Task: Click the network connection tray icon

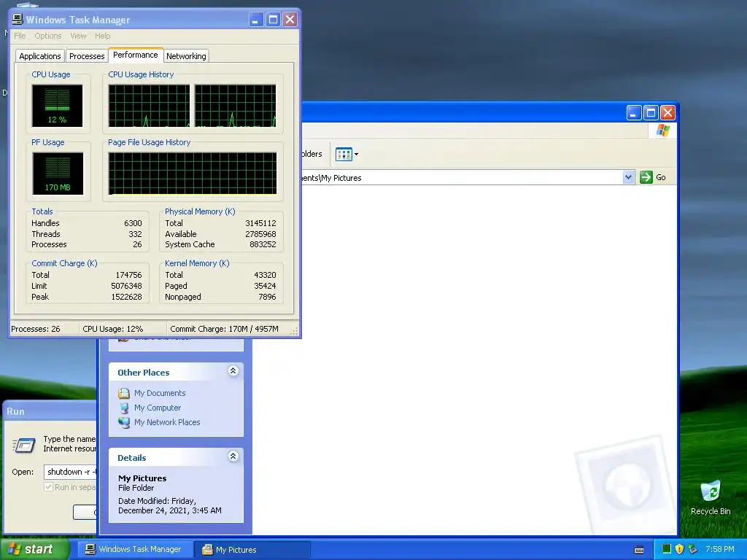Action: click(x=693, y=549)
